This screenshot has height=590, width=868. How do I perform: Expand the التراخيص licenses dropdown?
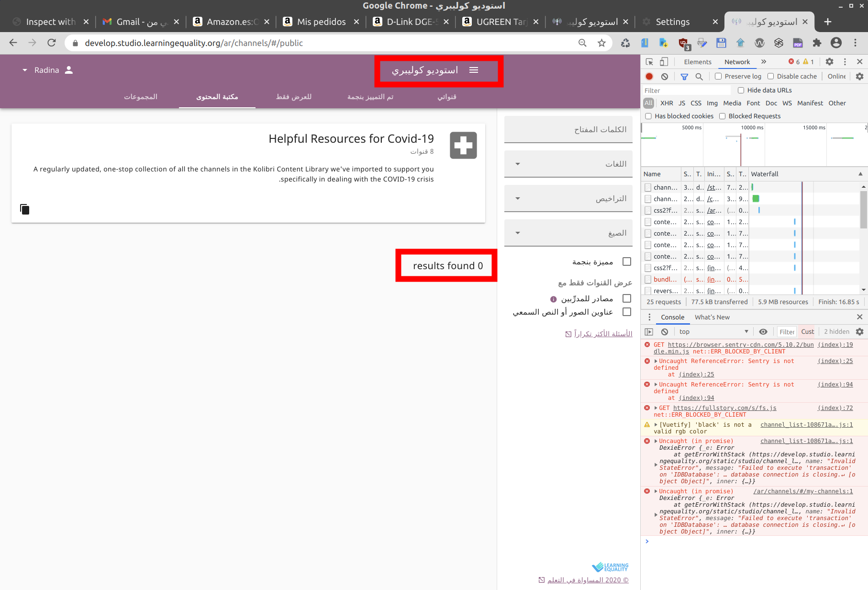pos(568,198)
